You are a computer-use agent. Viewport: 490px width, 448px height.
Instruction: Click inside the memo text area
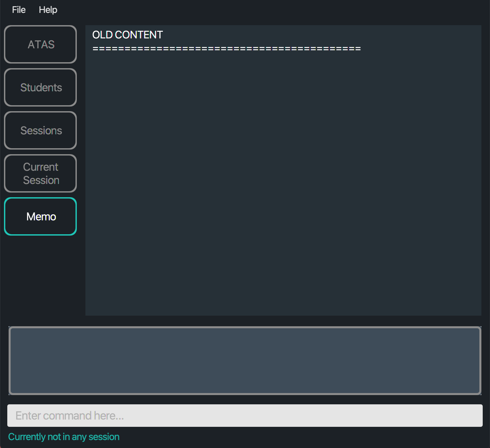(x=283, y=170)
